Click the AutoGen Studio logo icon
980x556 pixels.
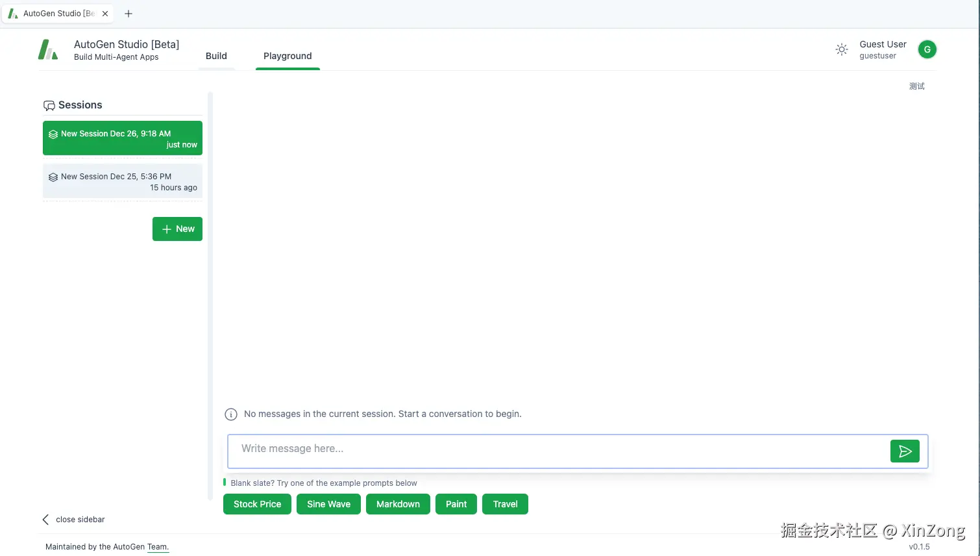click(x=48, y=49)
